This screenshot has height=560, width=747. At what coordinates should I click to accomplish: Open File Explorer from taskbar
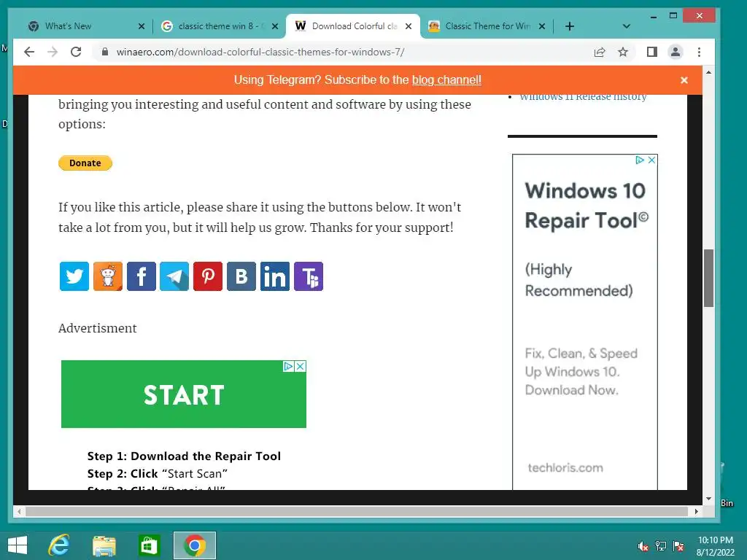(x=104, y=545)
